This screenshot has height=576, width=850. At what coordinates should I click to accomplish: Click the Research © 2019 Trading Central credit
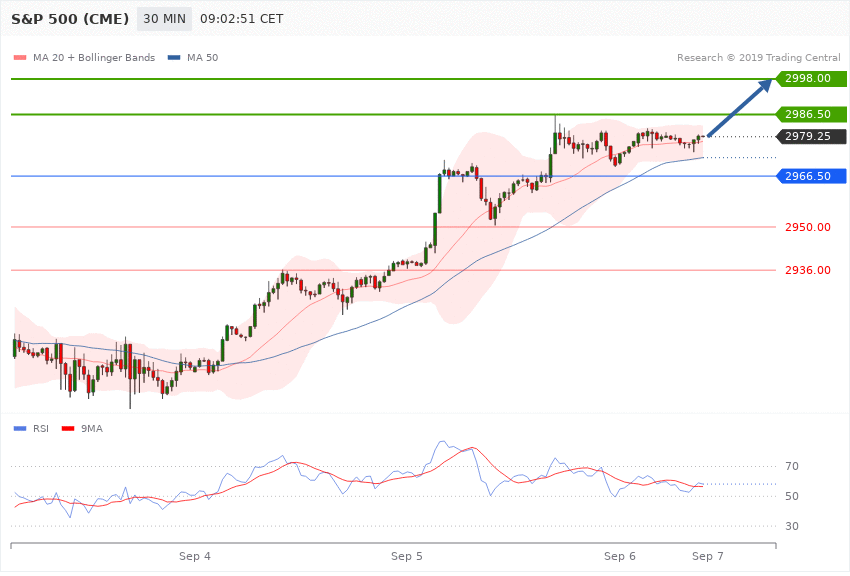(758, 57)
